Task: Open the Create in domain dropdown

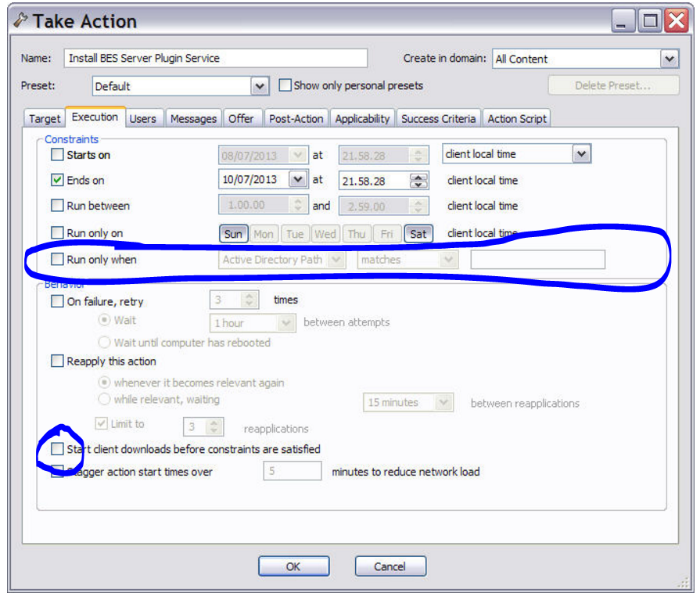Action: tap(669, 59)
